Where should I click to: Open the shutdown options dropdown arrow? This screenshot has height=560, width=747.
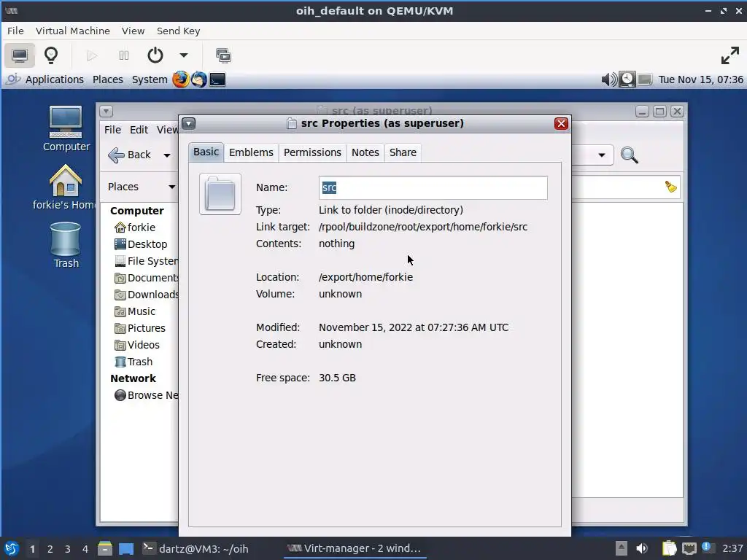pyautogui.click(x=183, y=55)
